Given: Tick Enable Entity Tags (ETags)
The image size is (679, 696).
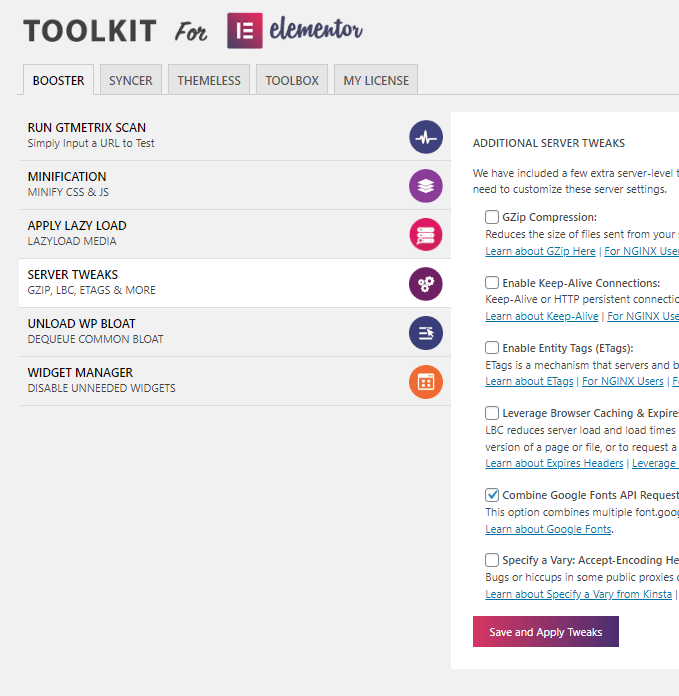Looking at the screenshot, I should [x=491, y=348].
